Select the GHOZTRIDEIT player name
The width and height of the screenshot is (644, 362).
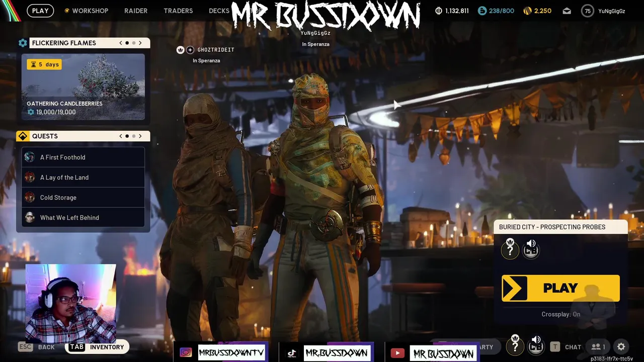coord(216,50)
